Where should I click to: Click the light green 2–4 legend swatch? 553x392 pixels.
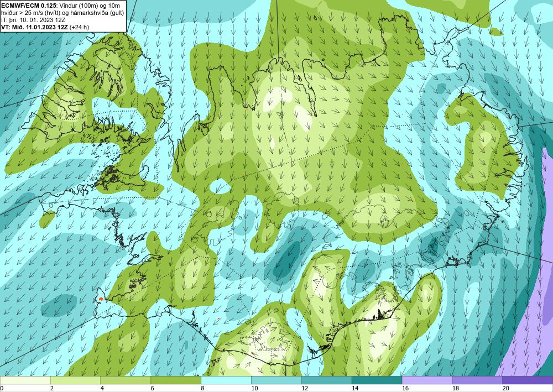click(75, 380)
